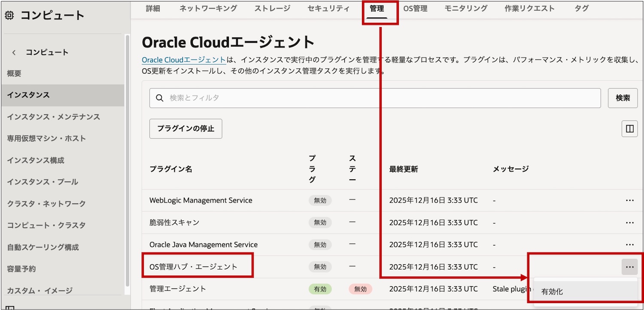Click the magnifier icon in search field
The height and width of the screenshot is (310, 644).
[x=160, y=98]
